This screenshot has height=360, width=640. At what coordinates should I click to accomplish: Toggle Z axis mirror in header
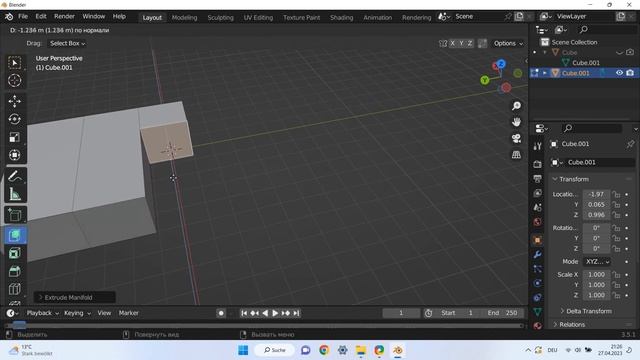coord(470,43)
